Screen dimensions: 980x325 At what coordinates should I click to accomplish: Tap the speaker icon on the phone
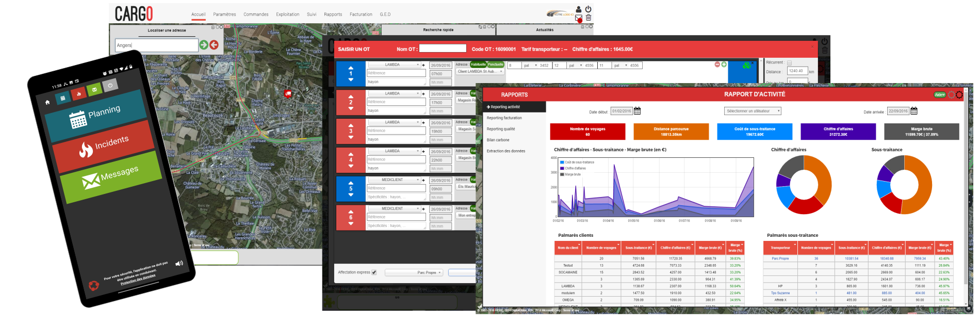(179, 264)
